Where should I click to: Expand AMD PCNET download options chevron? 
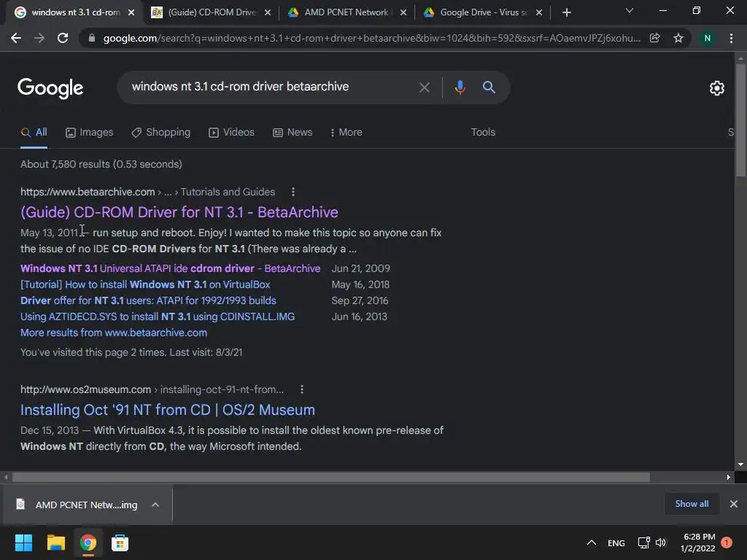(155, 505)
